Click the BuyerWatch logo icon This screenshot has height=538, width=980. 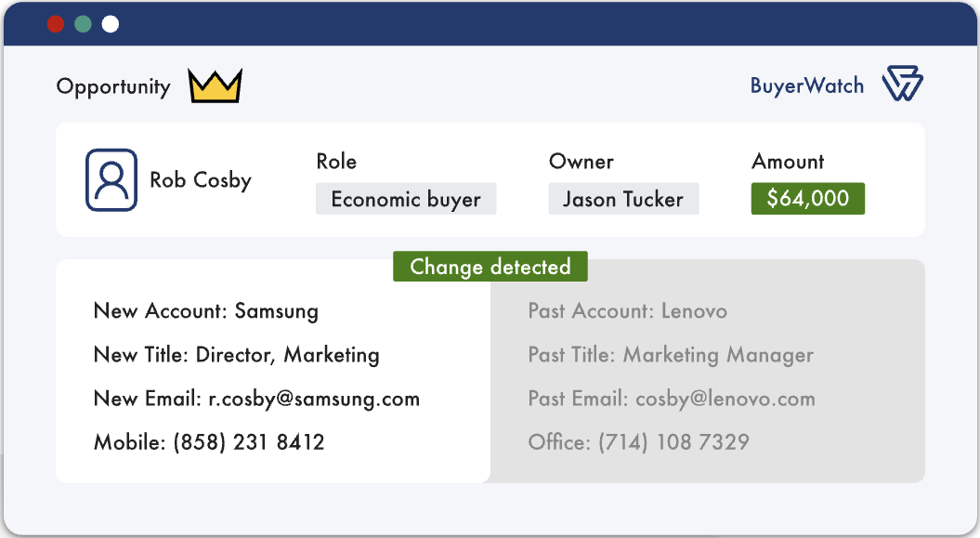(902, 83)
